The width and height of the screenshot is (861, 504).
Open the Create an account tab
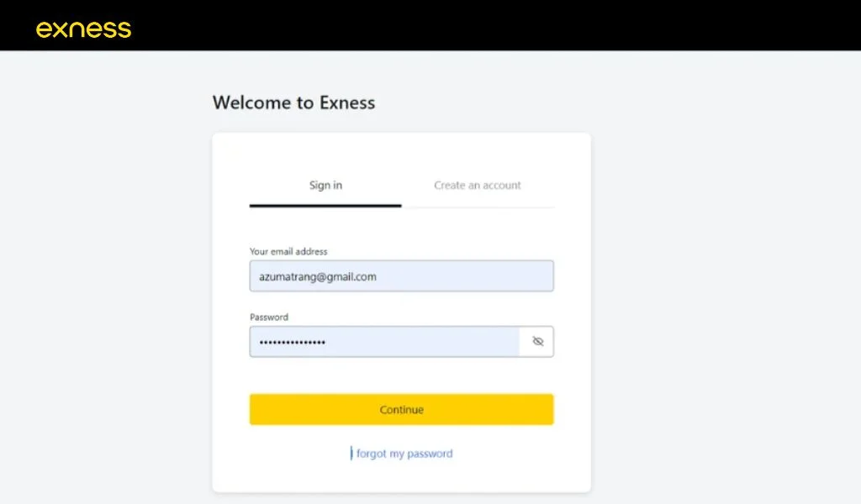coord(478,185)
